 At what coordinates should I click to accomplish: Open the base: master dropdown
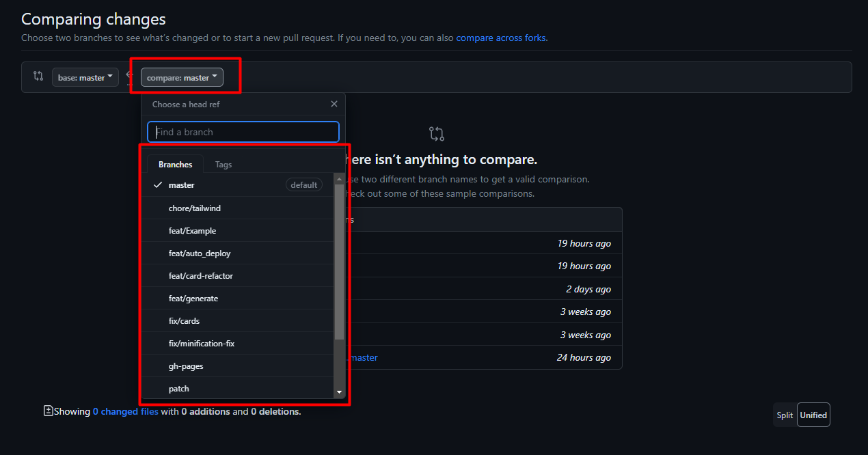click(x=85, y=78)
